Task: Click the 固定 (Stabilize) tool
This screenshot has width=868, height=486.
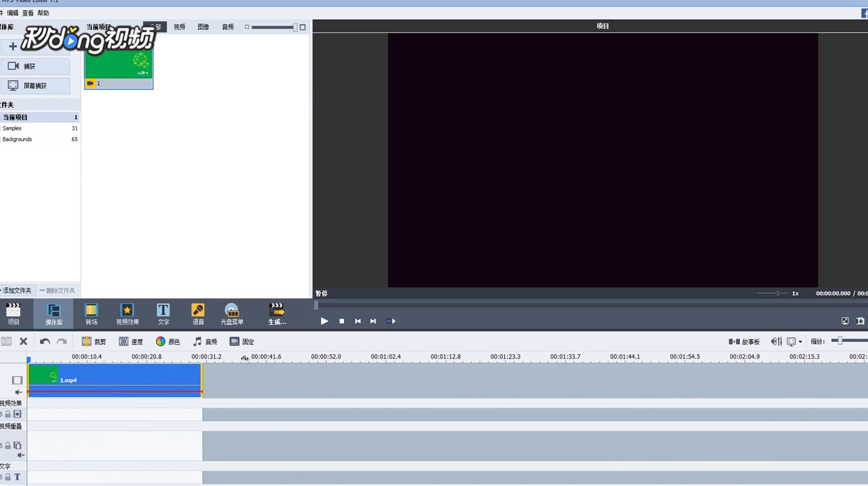Action: point(242,341)
